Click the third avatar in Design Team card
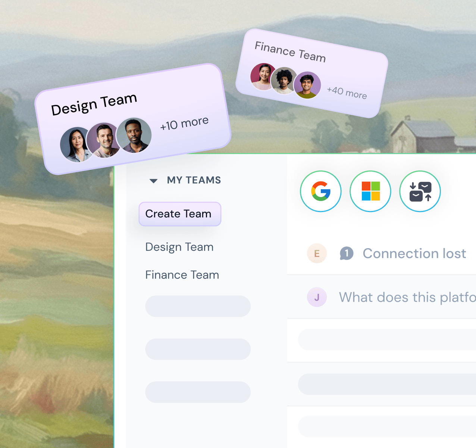Viewport: 476px width, 448px height. coord(134,135)
